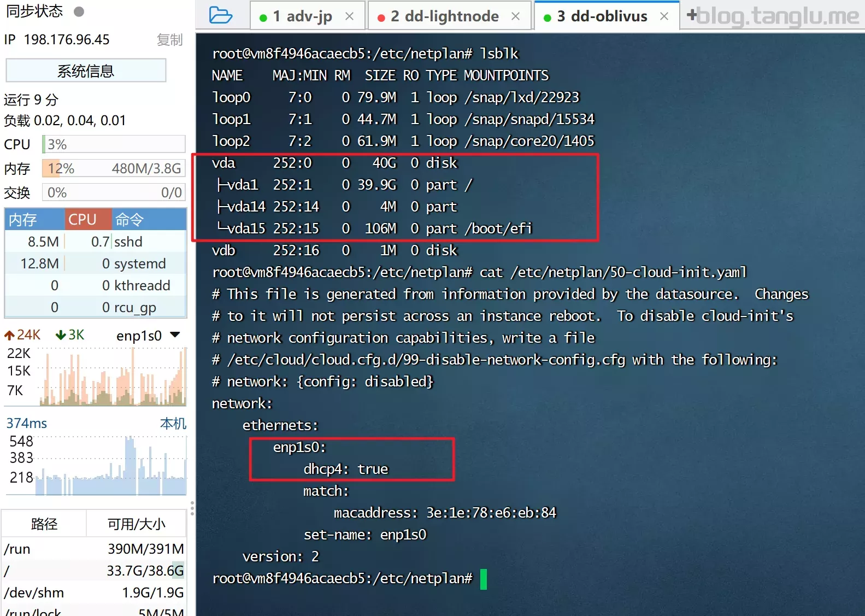Open the folder icon in tab bar
This screenshot has width=865, height=616.
coord(221,15)
